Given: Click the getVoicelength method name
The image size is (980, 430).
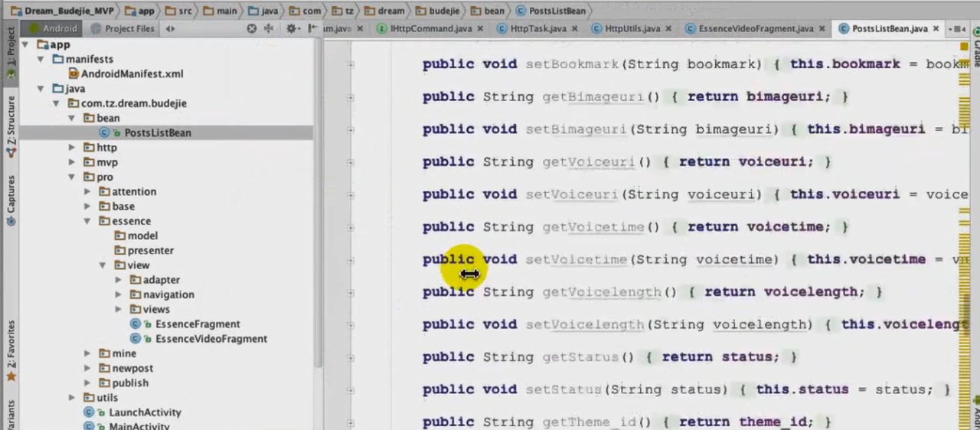Looking at the screenshot, I should click(601, 292).
